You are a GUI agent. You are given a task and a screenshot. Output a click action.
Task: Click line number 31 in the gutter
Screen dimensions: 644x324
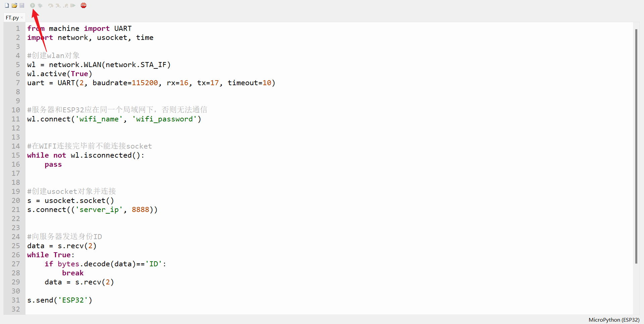tap(16, 300)
